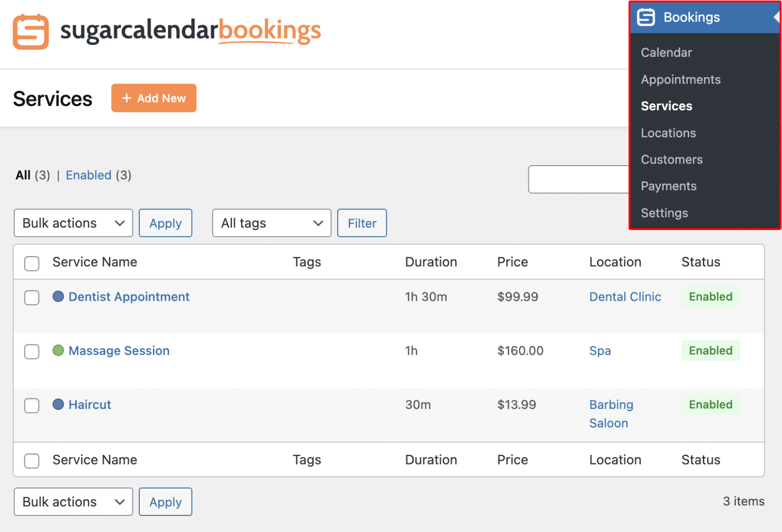Click the blue dot beside Haircut

click(59, 404)
